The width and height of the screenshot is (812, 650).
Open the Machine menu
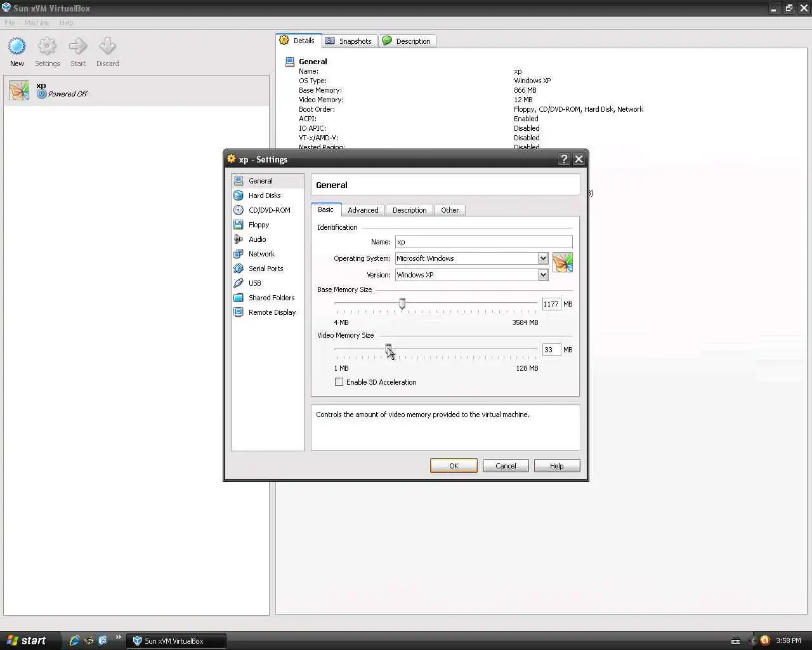37,23
